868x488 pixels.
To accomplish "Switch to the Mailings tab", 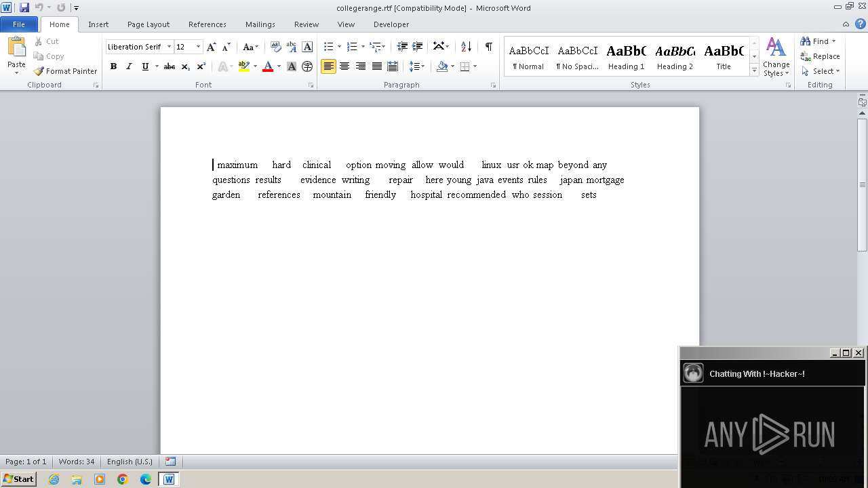I will pyautogui.click(x=260, y=24).
